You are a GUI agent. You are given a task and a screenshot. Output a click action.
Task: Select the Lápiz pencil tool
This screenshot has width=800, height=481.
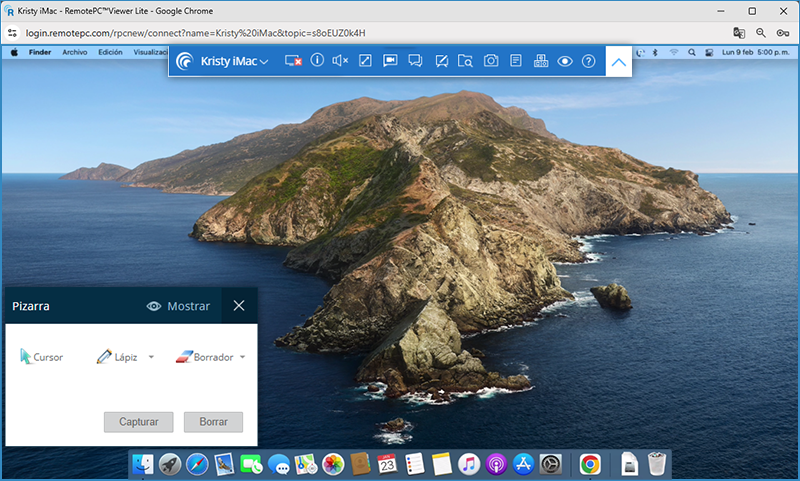tap(117, 357)
